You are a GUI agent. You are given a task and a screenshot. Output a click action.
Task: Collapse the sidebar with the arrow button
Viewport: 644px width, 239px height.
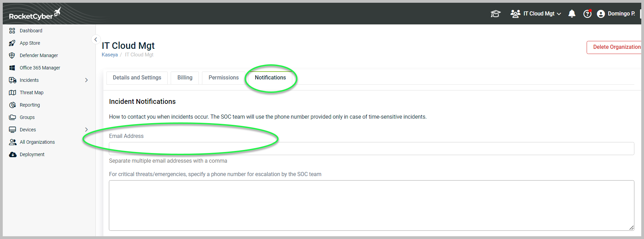coord(96,40)
